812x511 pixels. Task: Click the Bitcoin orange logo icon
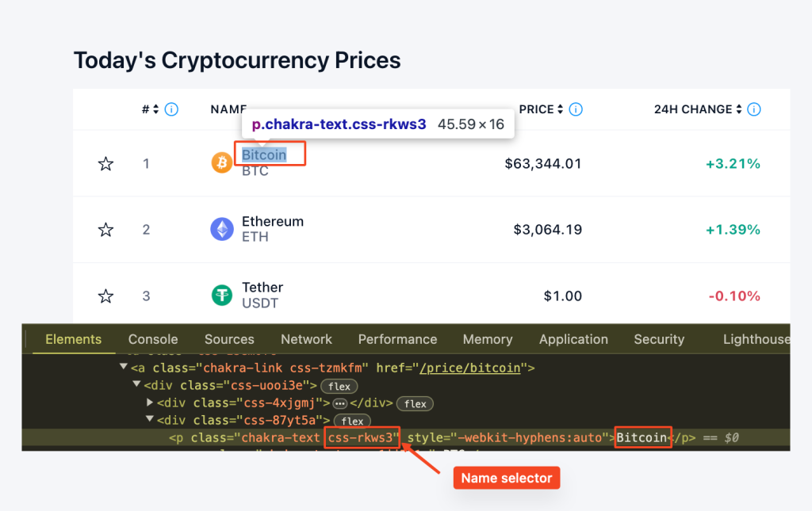pos(222,163)
